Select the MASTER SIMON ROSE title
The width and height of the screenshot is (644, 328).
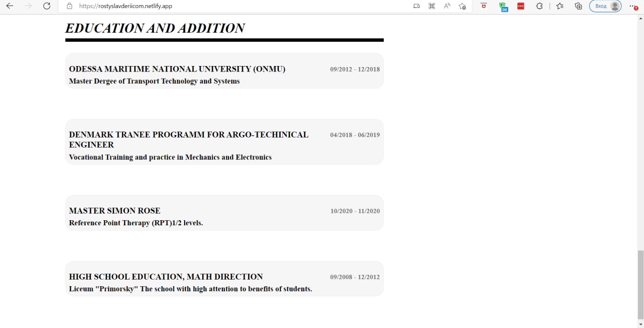click(115, 211)
